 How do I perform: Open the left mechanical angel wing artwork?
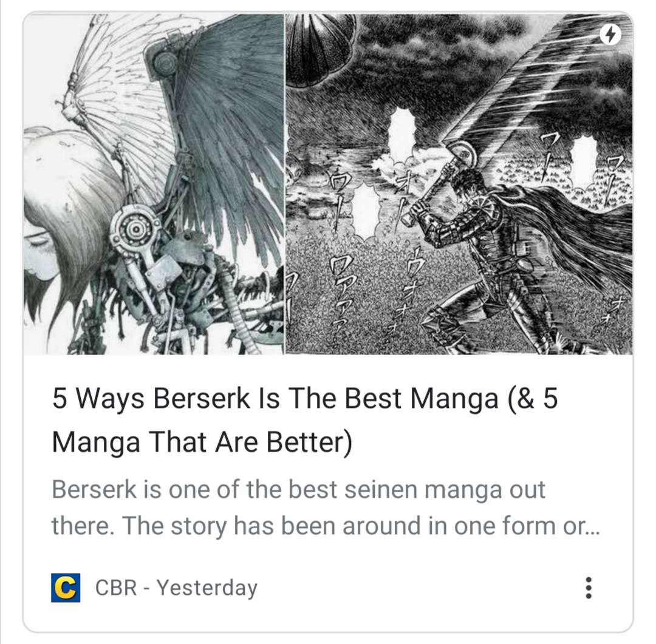[154, 185]
